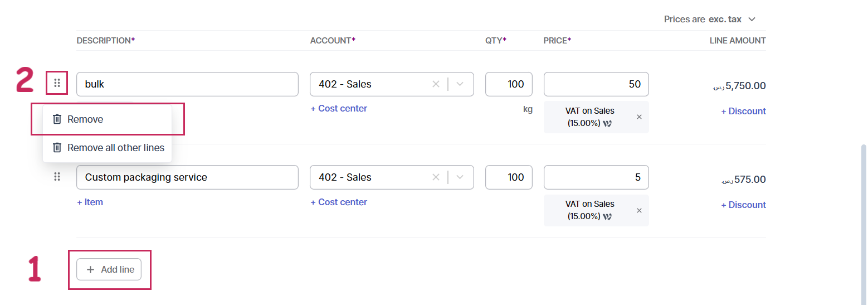This screenshot has width=868, height=305.
Task: Add a Cost center to bulk line
Action: (x=339, y=109)
